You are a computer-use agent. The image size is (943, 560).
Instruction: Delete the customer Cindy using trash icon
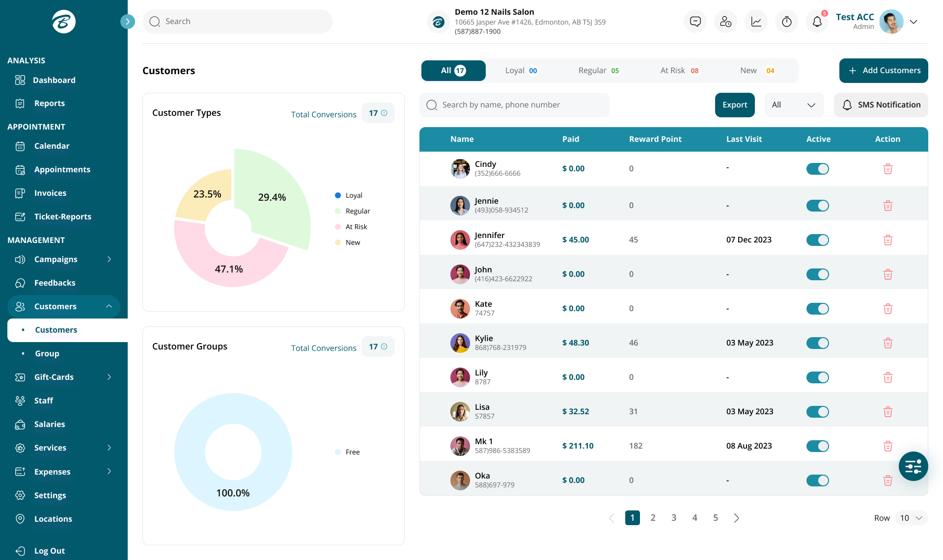pos(888,168)
